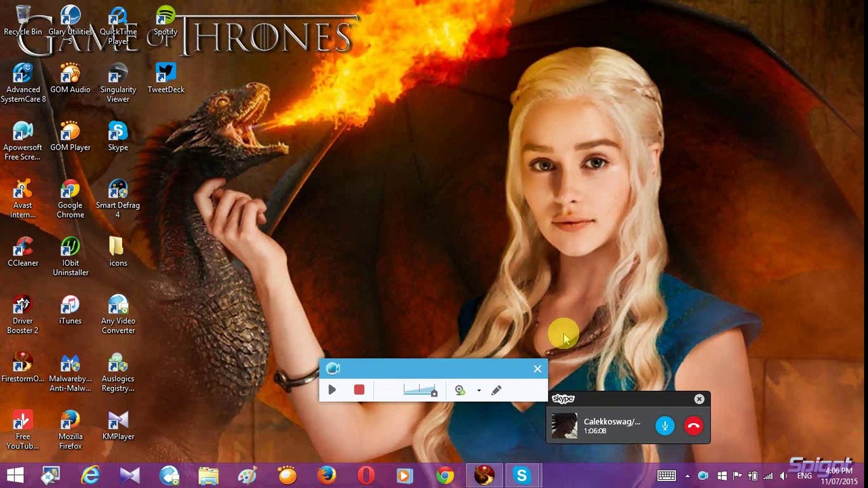The image size is (868, 488).
Task: Open Firefox from the taskbar
Action: pyautogui.click(x=326, y=476)
